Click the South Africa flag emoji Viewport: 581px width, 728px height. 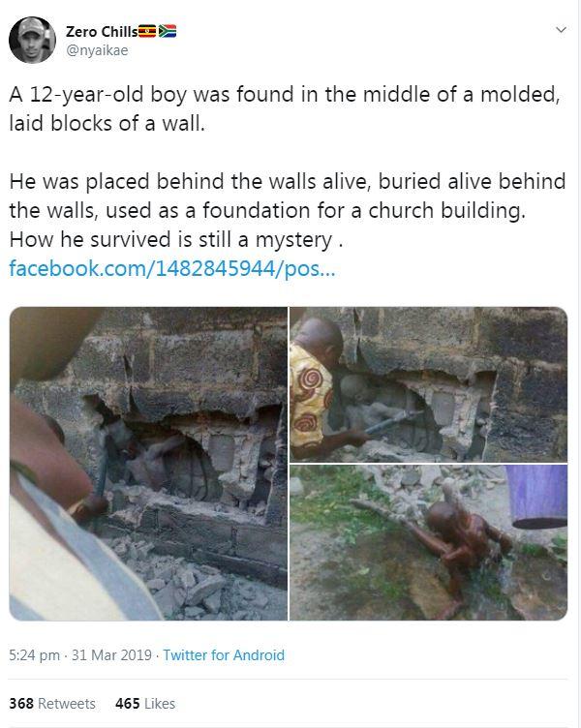coord(168,31)
